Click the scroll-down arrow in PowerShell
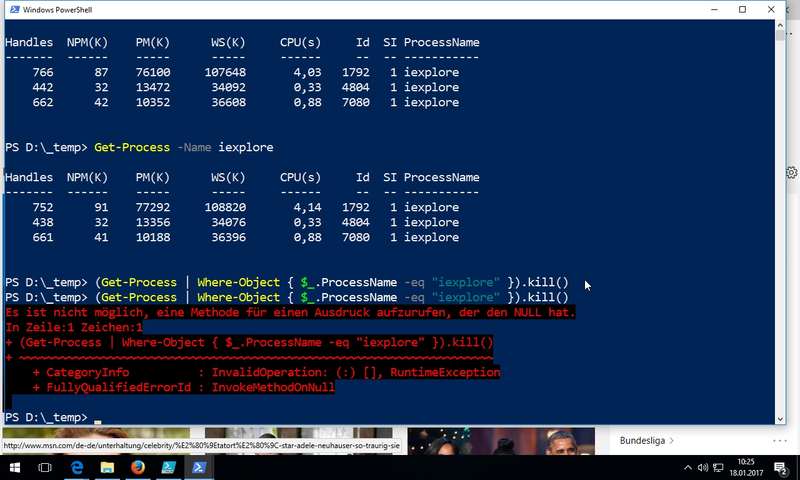This screenshot has width=800, height=480. 780,419
